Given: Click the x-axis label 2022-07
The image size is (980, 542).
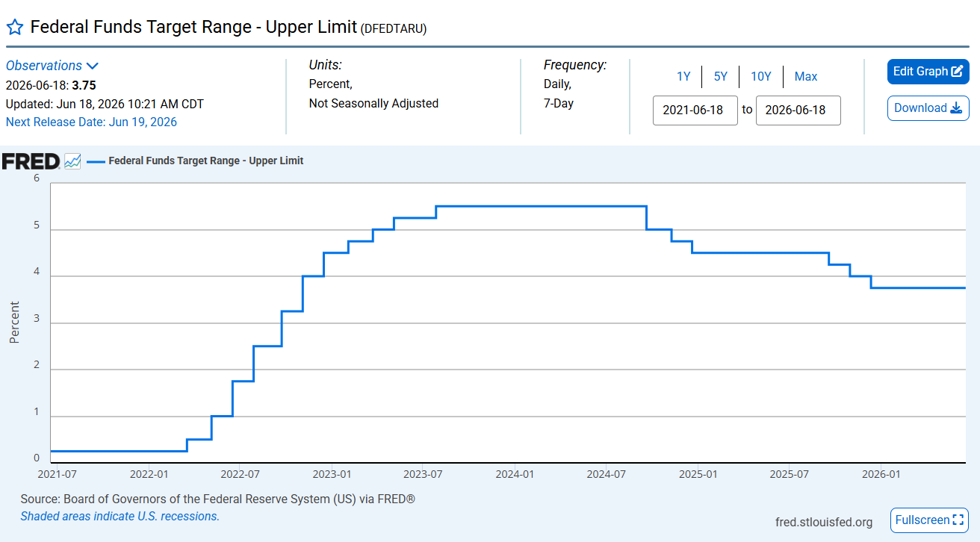Looking at the screenshot, I should (239, 474).
